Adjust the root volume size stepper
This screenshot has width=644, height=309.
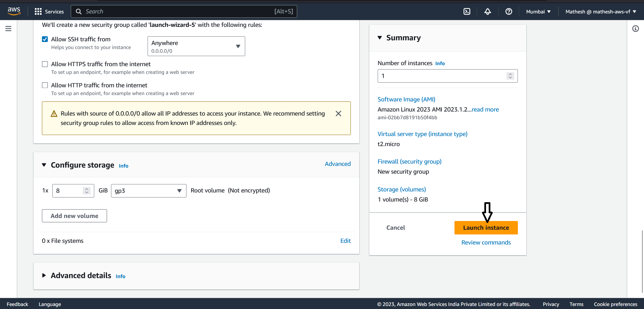(x=87, y=191)
